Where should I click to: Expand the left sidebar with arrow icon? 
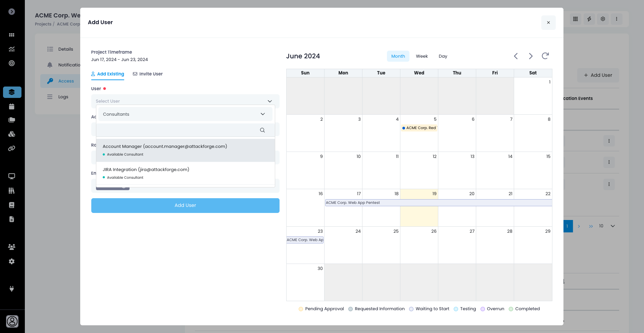pyautogui.click(x=12, y=12)
